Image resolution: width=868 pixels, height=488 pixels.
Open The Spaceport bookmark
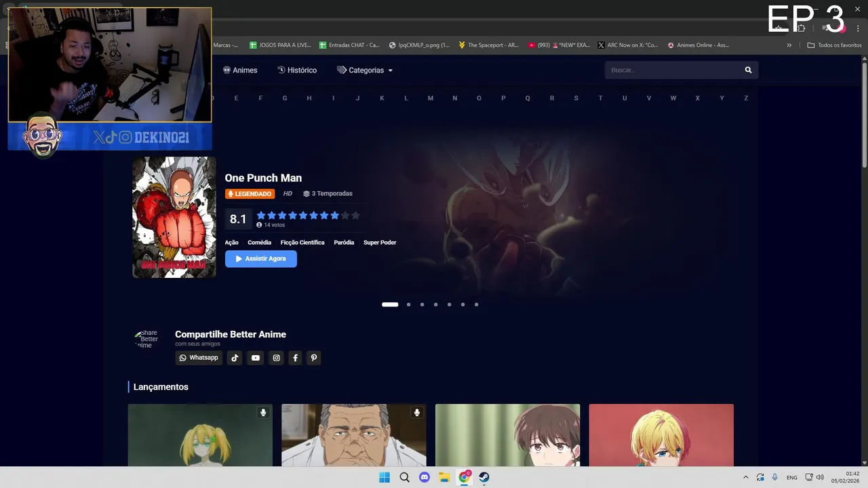(x=488, y=45)
